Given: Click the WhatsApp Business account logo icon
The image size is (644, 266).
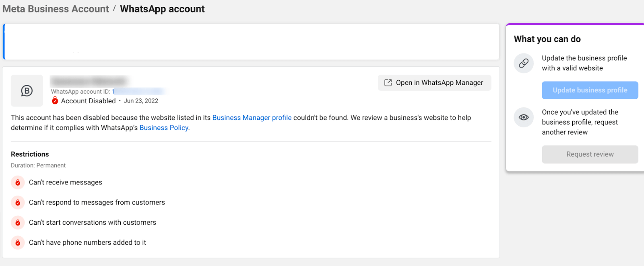Looking at the screenshot, I should coord(27,91).
